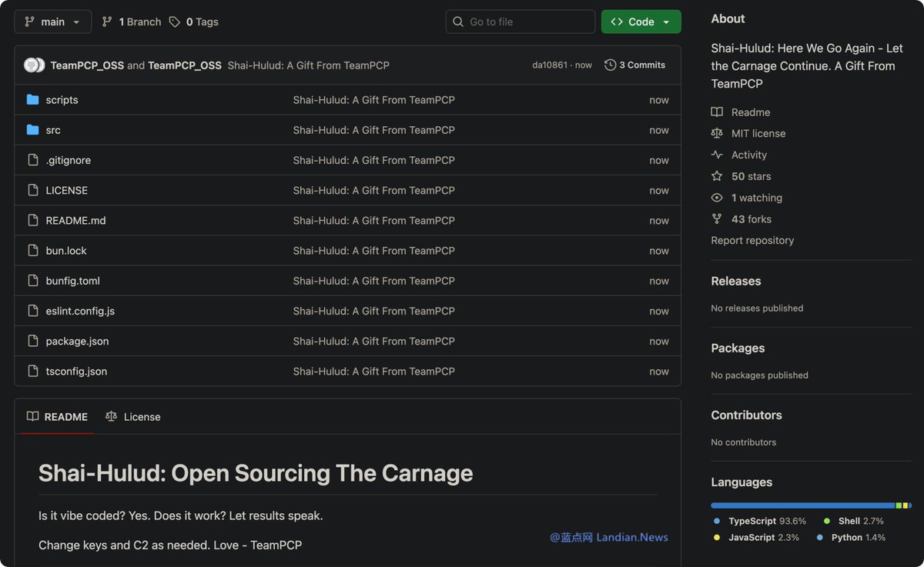Viewport: 924px width, 567px height.
Task: Click the file icon beside tsconfig.json
Action: 32,371
